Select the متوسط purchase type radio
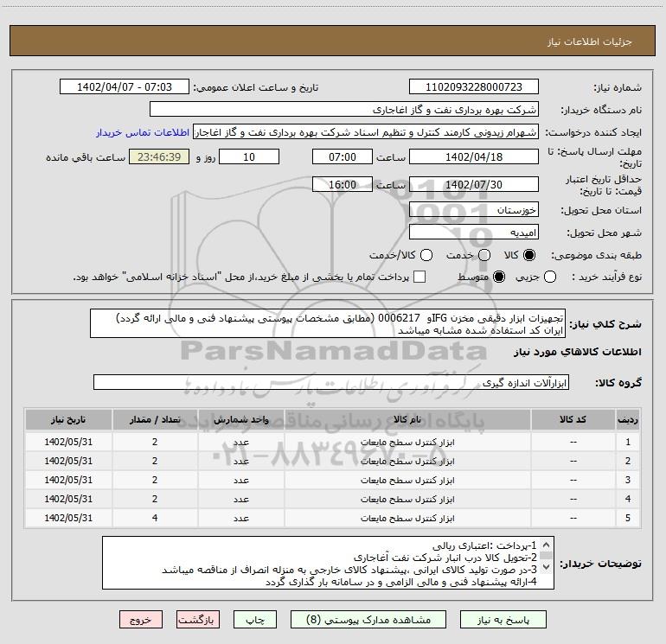This screenshot has height=644, width=666. coord(499,277)
